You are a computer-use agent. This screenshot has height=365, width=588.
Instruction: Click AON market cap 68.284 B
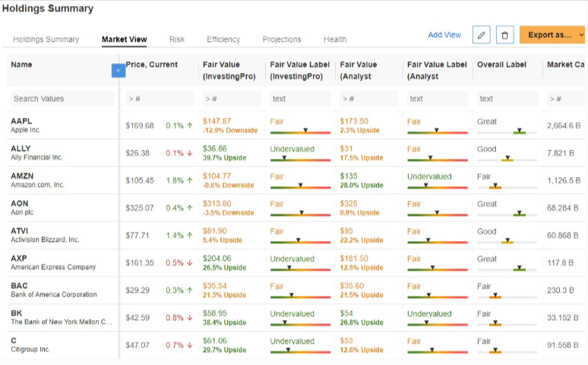point(562,208)
